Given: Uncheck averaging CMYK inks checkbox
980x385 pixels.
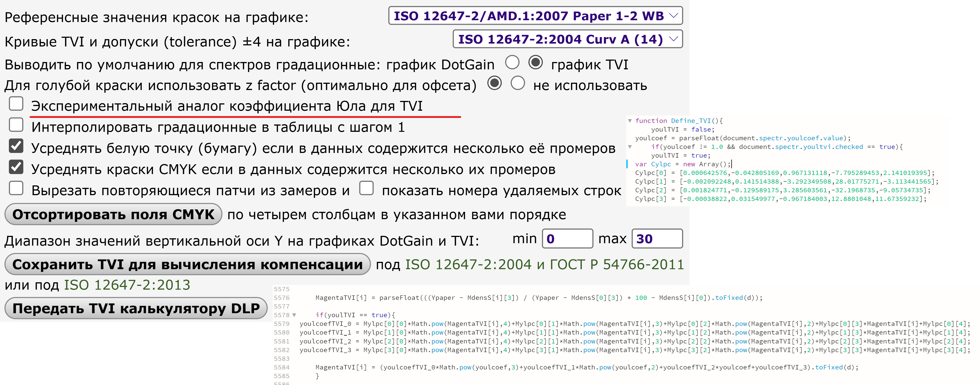Looking at the screenshot, I should point(16,167).
